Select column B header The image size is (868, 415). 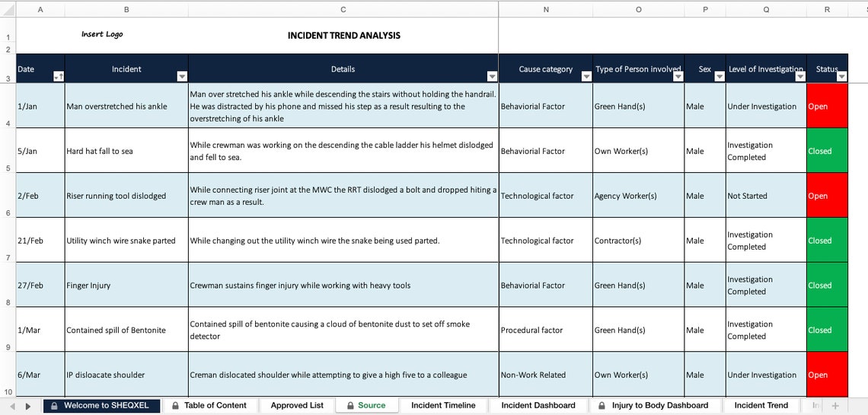[x=126, y=9]
